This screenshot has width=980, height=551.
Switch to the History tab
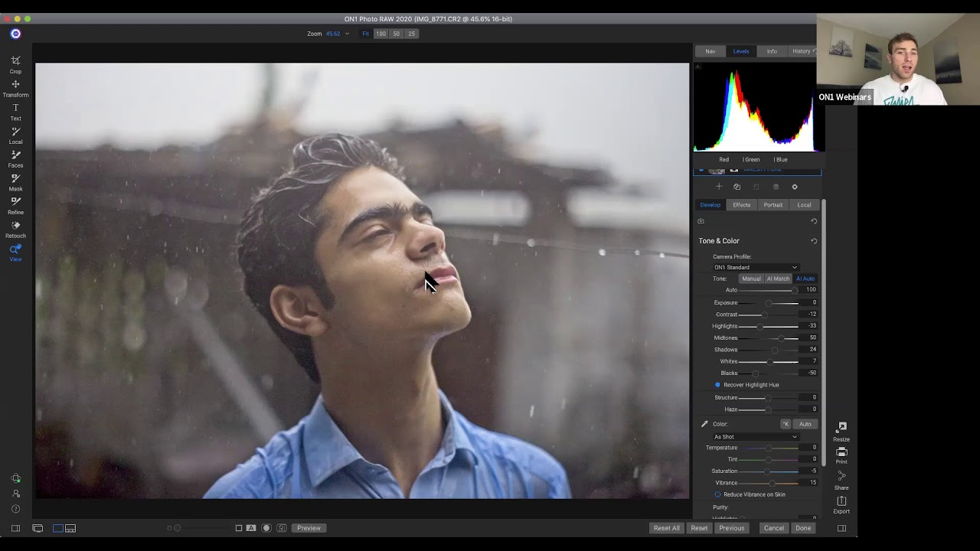[802, 51]
